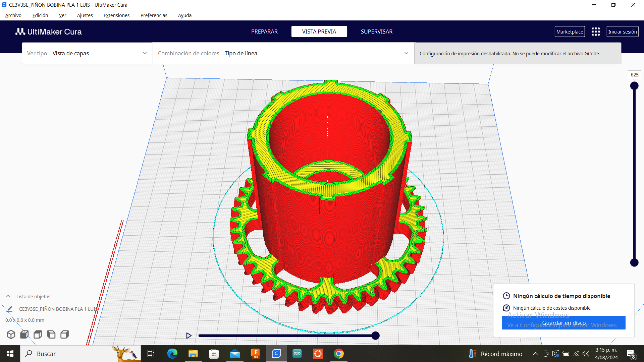Click the simulation path slider handle
Viewport: 644px width, 362px height.
(375, 336)
